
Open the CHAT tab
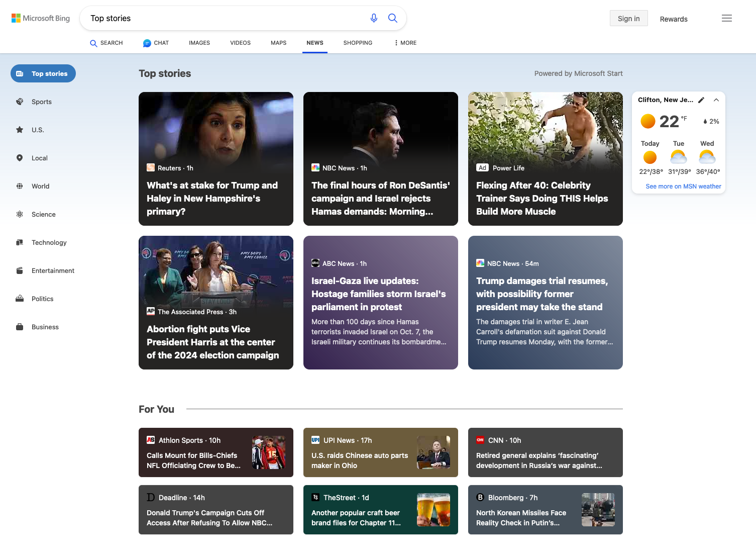[156, 43]
